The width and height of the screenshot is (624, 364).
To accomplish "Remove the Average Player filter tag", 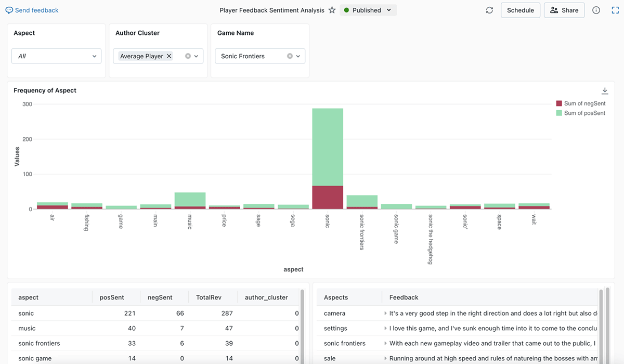I will (169, 56).
